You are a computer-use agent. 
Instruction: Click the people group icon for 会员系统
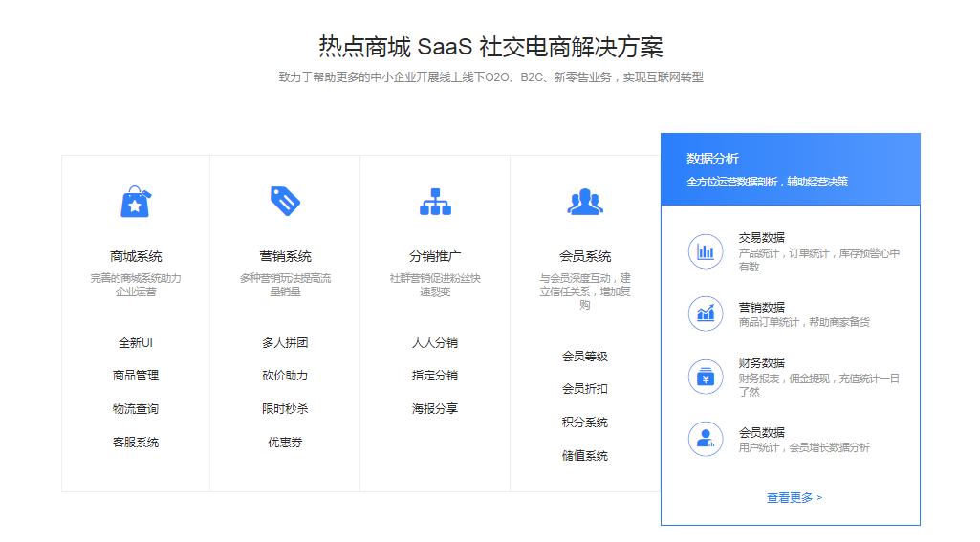[x=585, y=202]
